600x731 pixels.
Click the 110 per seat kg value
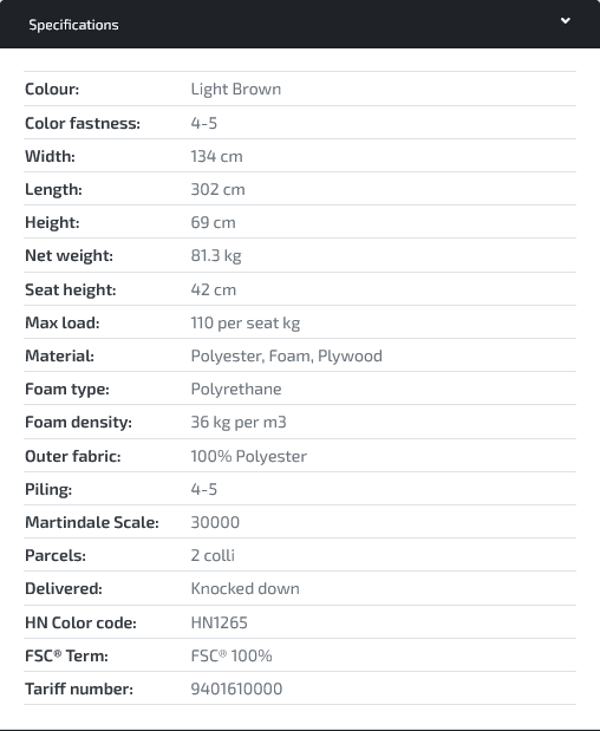245,323
